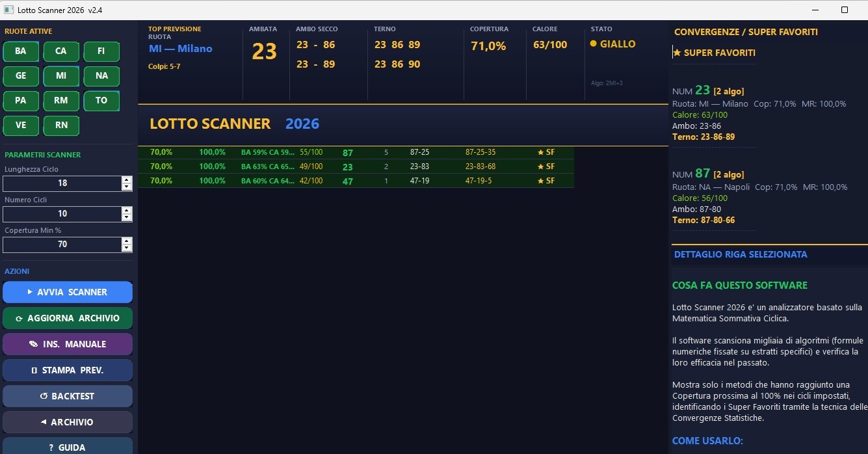
Task: Maximize the Lotto Scanner window
Action: 845,10
